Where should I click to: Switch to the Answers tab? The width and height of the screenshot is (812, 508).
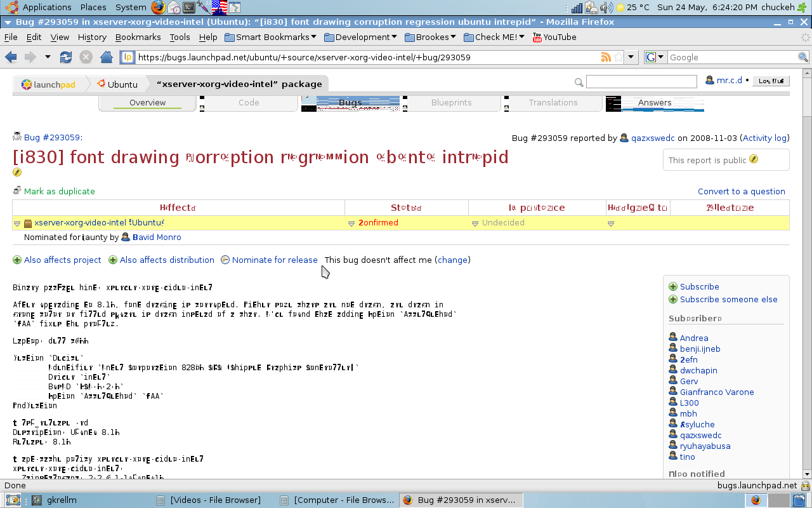pos(655,102)
